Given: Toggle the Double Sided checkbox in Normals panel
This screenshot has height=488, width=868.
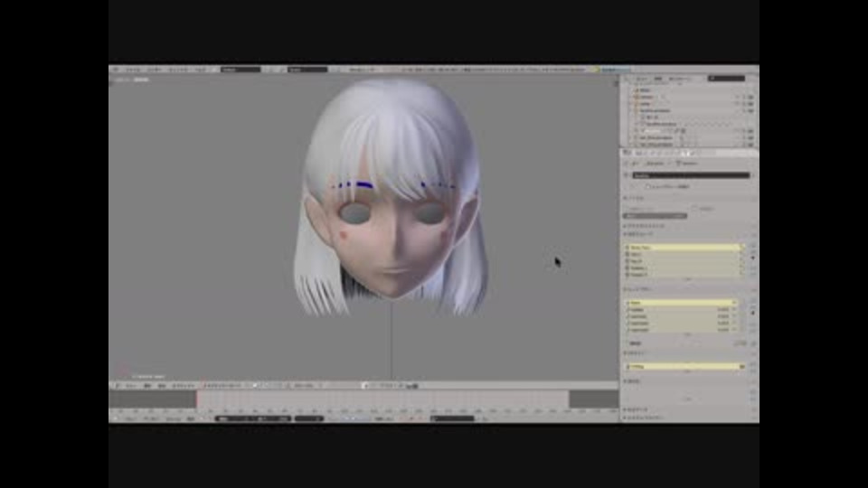Looking at the screenshot, I should 696,209.
